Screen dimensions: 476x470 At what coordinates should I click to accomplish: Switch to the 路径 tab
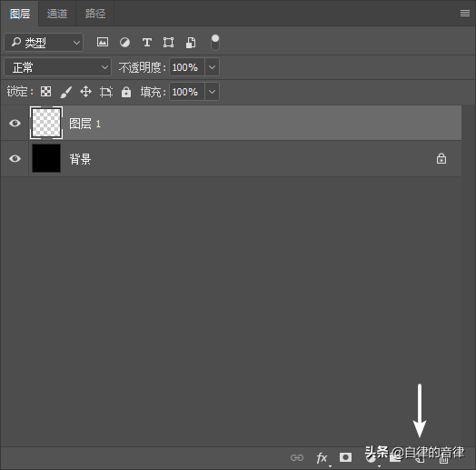(x=95, y=14)
